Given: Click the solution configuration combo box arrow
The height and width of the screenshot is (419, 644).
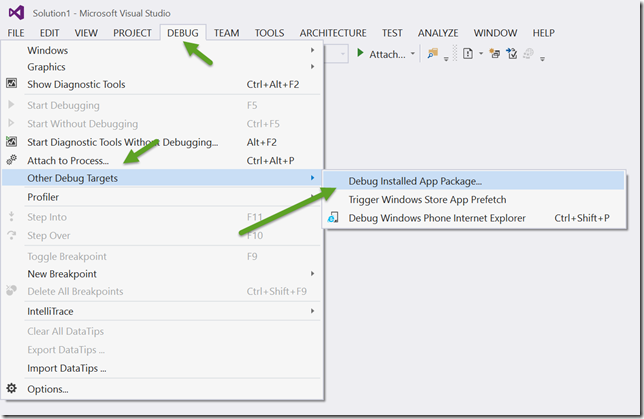Looking at the screenshot, I should [343, 54].
